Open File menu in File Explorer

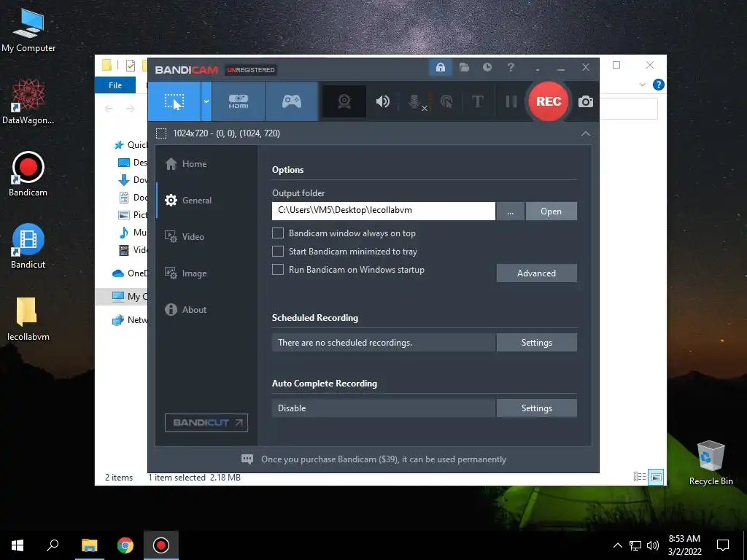tap(115, 85)
